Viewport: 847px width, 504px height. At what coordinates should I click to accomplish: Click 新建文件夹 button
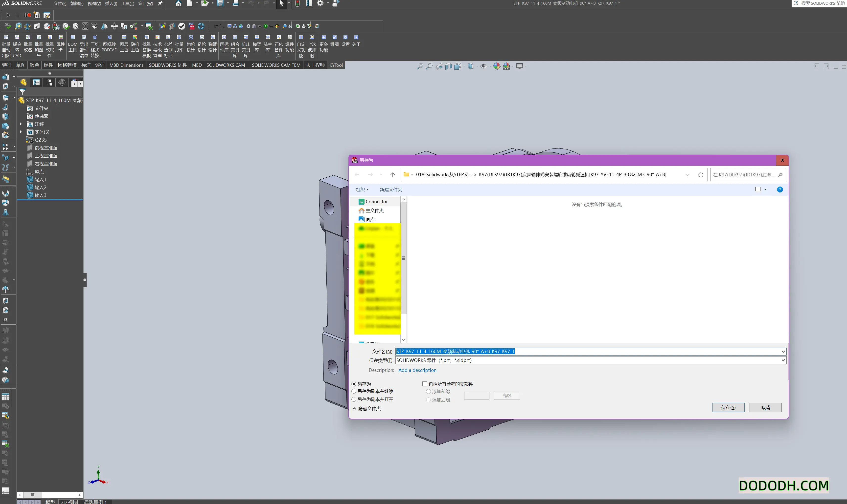point(390,189)
